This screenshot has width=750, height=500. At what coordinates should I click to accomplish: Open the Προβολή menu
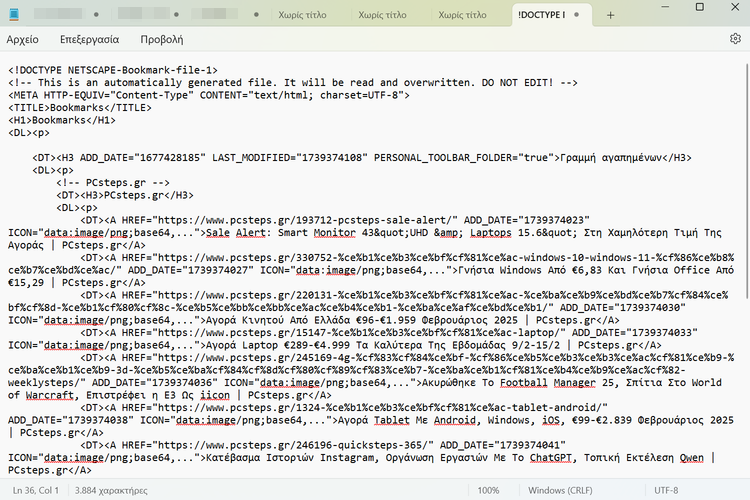pos(162,39)
